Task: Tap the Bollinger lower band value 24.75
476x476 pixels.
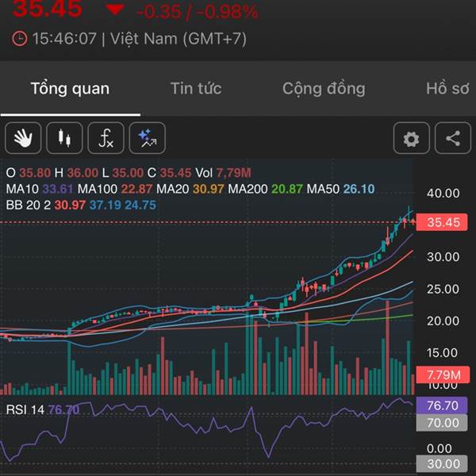Action: tap(140, 205)
